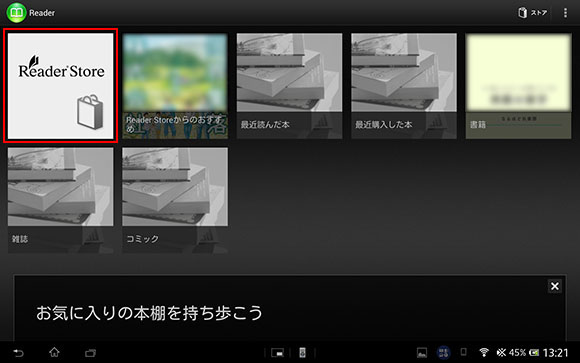Open the コミック shelf

(x=175, y=200)
